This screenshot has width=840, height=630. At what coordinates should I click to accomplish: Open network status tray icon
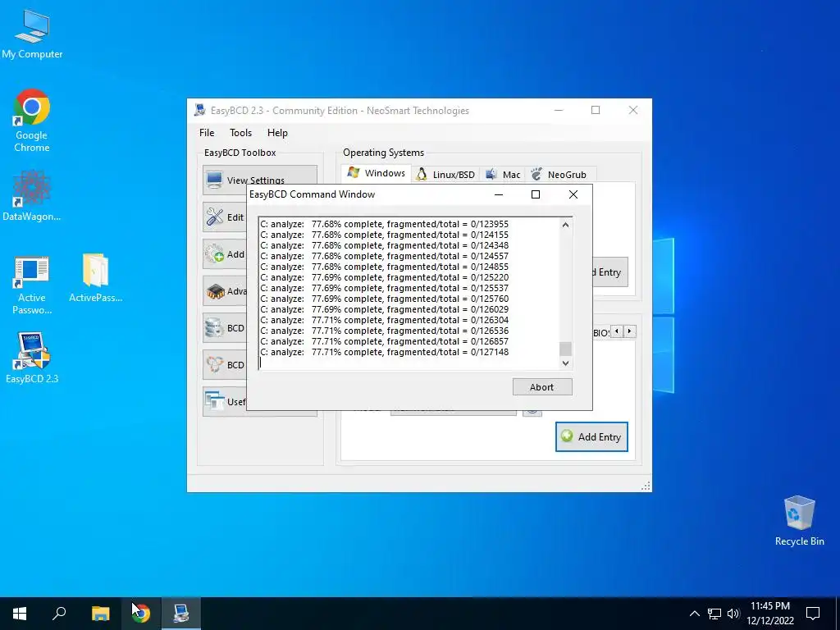click(714, 614)
